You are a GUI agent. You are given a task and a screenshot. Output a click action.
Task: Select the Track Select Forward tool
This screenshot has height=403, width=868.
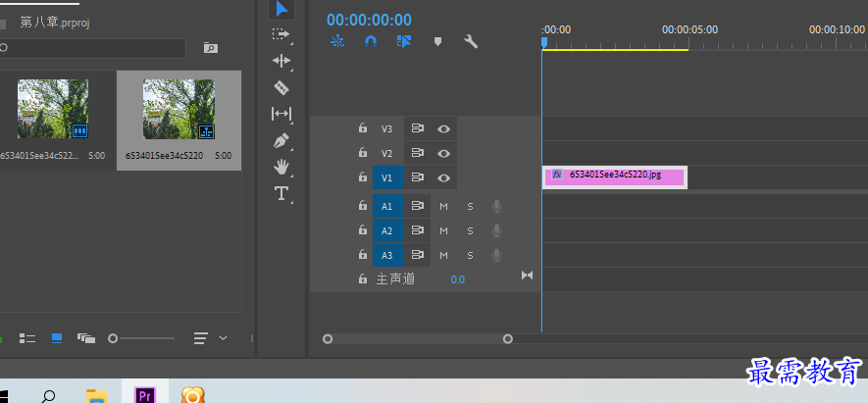click(281, 34)
